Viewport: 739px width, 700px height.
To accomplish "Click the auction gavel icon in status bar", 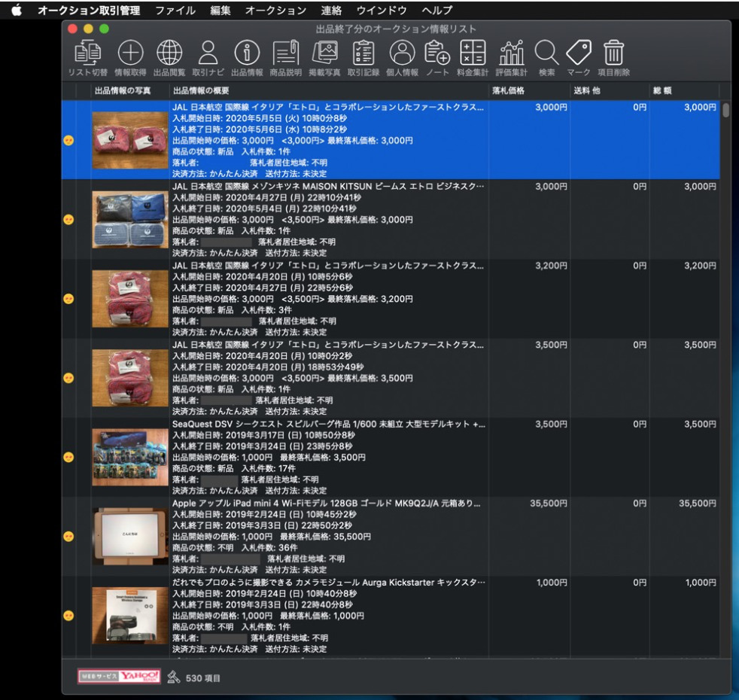I will pos(173,677).
